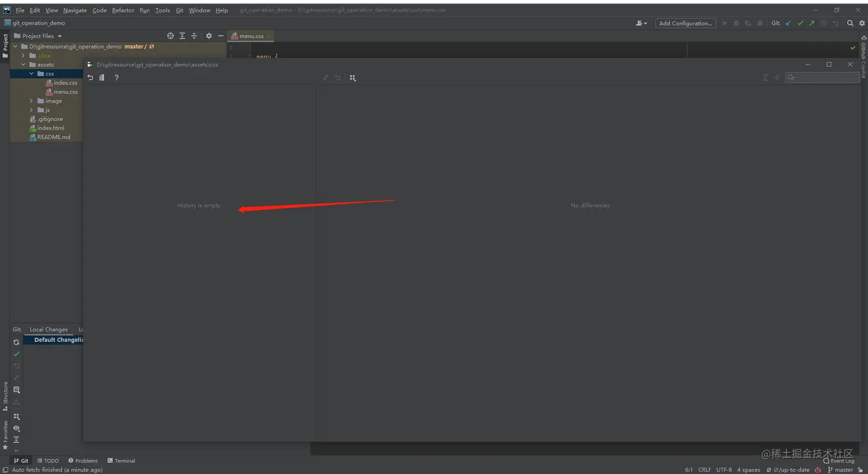868x474 pixels.
Task: Expand the image folder arrow
Action: 32,101
